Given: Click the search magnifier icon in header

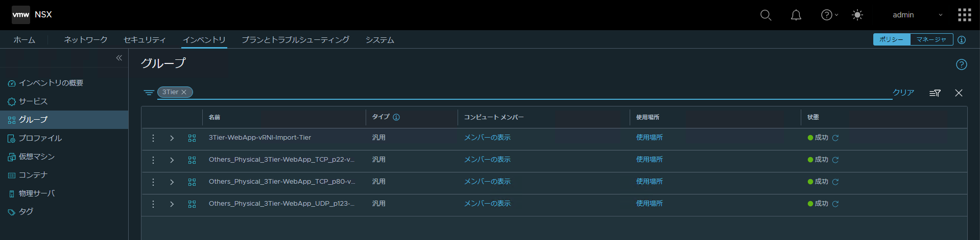Looking at the screenshot, I should (x=766, y=15).
